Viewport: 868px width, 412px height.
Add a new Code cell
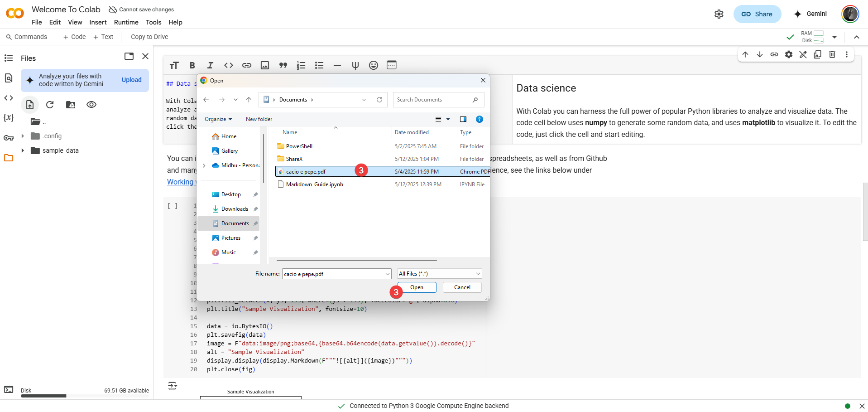[x=74, y=37]
